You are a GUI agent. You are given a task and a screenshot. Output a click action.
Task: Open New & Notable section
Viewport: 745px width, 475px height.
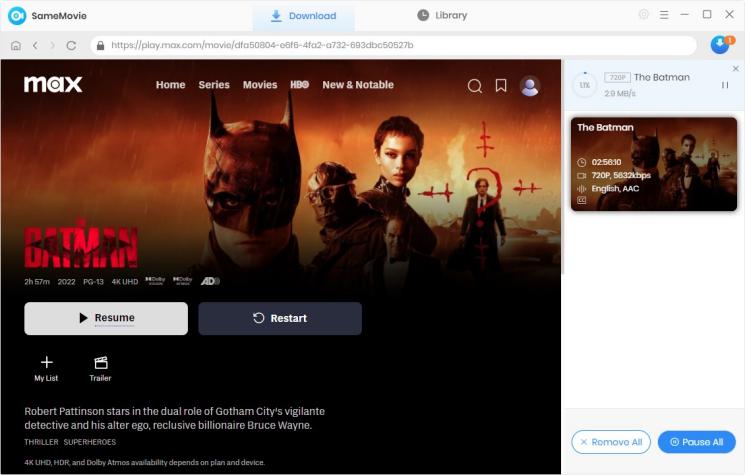click(358, 85)
